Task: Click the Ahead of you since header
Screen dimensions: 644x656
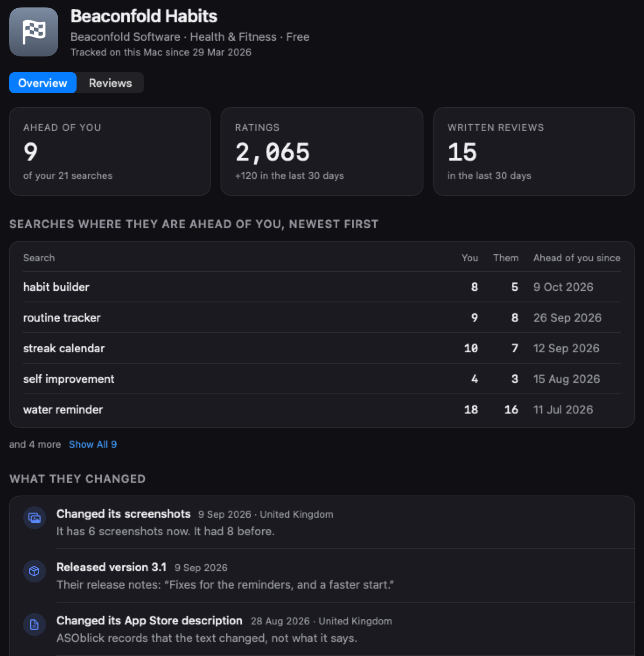Action: tap(577, 258)
